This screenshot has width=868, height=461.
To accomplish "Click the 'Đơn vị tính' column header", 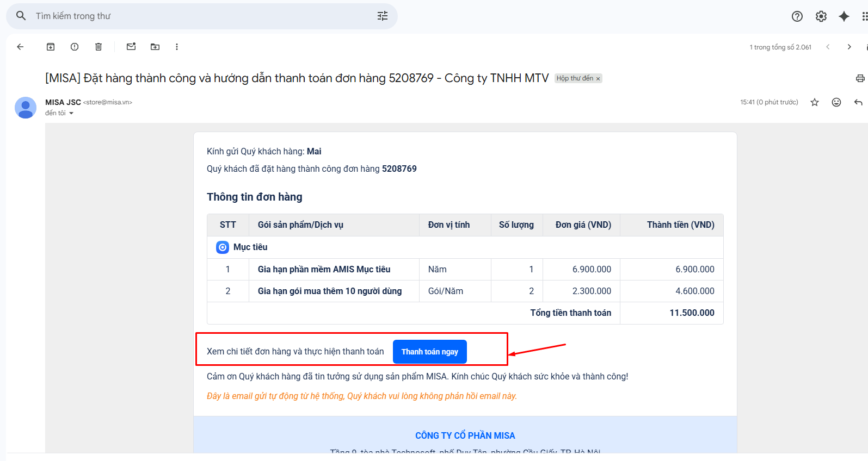I will [x=449, y=225].
